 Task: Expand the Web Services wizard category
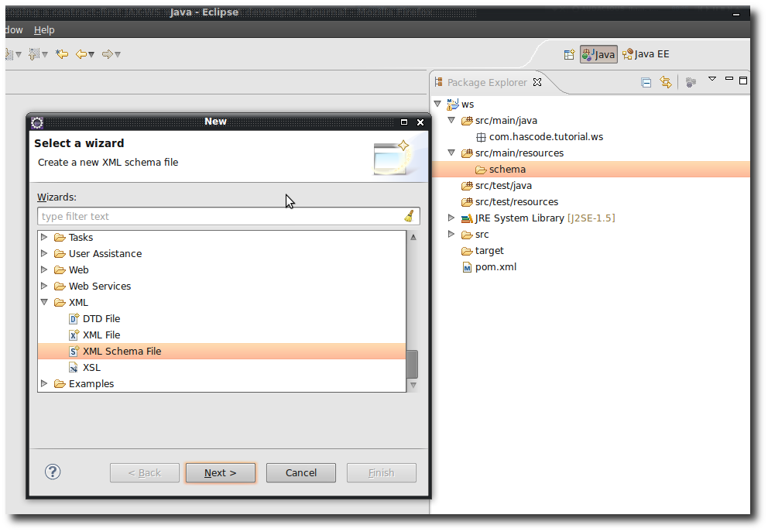pos(44,286)
